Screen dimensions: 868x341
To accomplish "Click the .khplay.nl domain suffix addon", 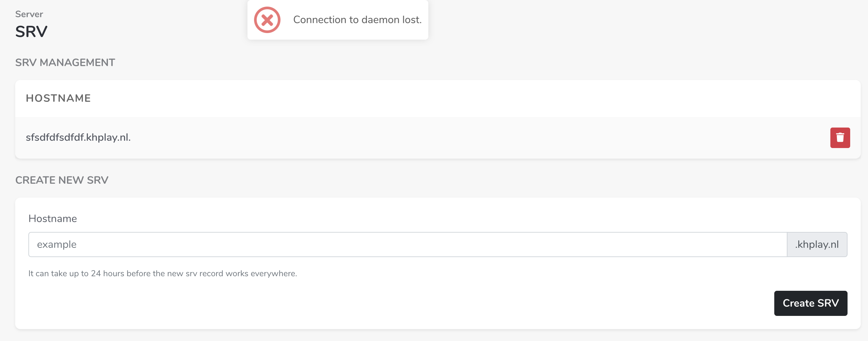I will pos(817,244).
